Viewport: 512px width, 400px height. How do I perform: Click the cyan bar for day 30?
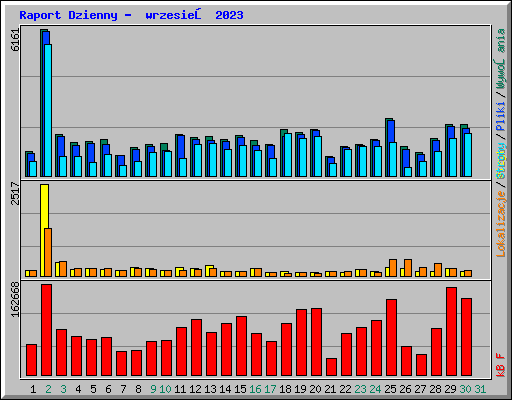pyautogui.click(x=468, y=155)
